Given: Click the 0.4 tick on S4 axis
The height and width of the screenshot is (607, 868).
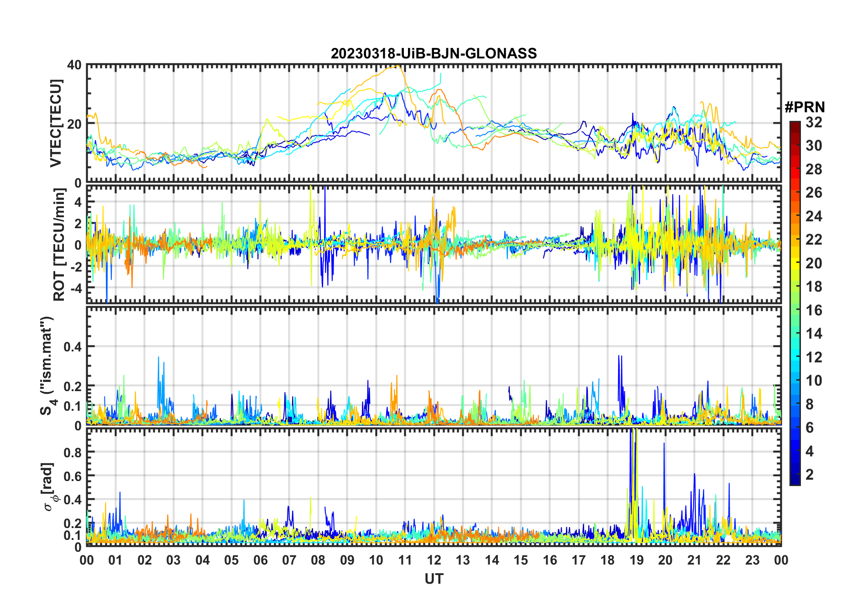Looking at the screenshot, I should [x=72, y=347].
